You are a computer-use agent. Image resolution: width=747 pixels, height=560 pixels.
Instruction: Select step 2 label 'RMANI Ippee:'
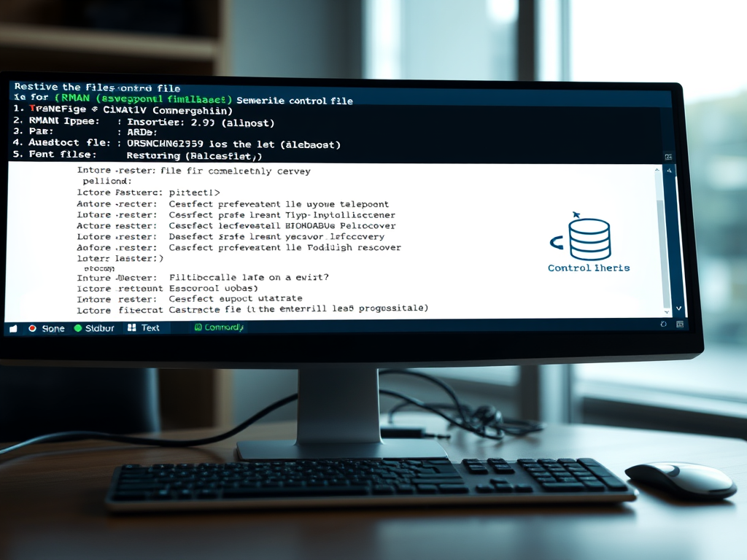(64, 120)
